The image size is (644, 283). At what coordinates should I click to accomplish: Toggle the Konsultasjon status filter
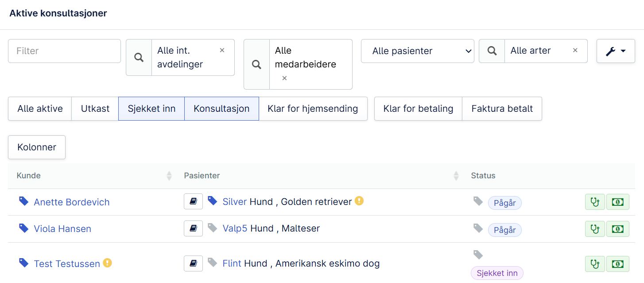click(221, 109)
